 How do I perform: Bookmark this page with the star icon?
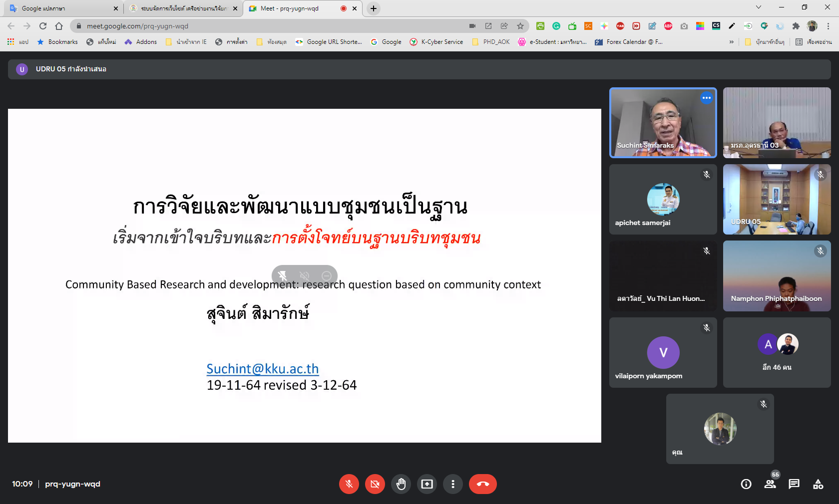pyautogui.click(x=520, y=26)
